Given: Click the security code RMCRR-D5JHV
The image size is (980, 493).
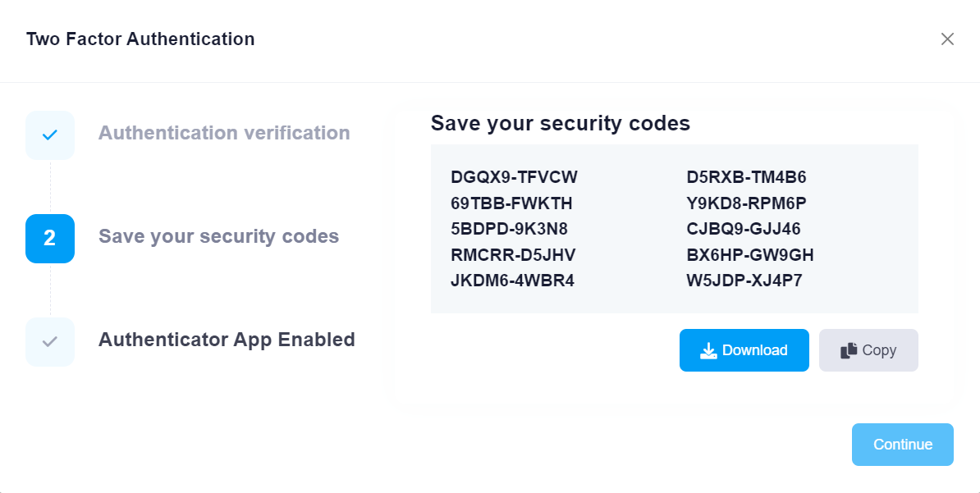Looking at the screenshot, I should 513,255.
